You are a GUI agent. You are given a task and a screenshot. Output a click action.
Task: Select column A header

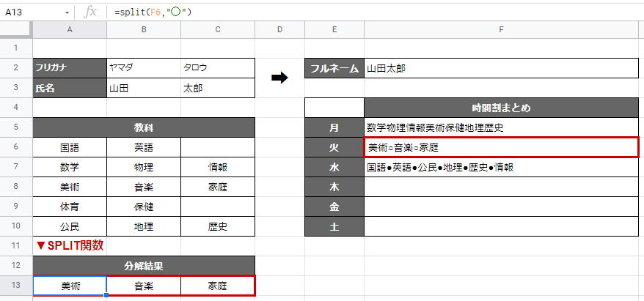click(70, 29)
